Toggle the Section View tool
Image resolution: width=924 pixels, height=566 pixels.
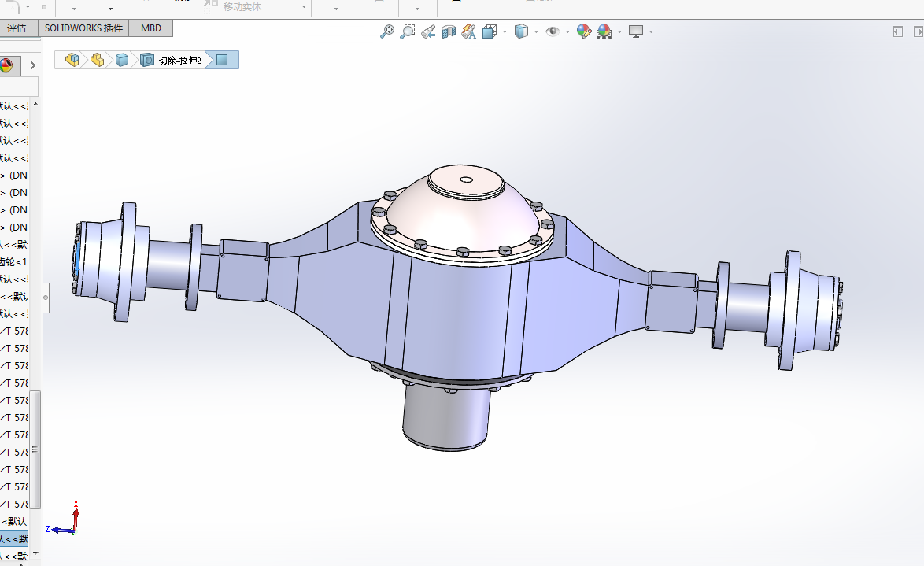[449, 31]
